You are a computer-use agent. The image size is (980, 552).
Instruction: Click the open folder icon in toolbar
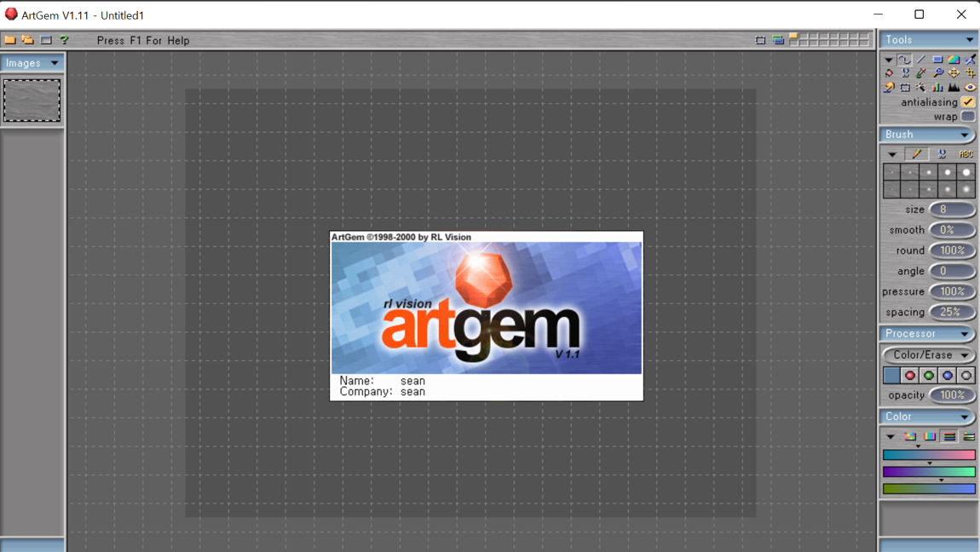click(x=10, y=40)
